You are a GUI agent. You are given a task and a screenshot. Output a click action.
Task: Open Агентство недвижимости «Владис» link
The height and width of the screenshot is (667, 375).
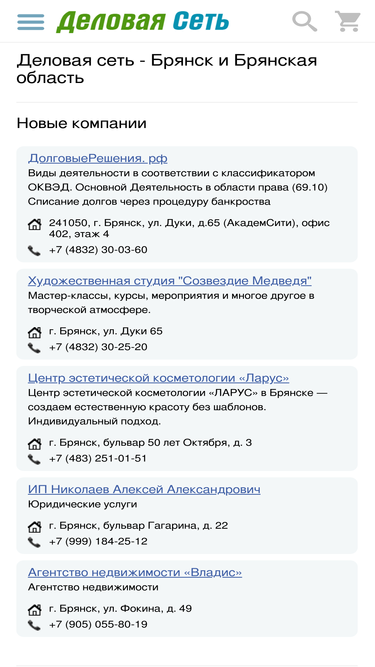tap(135, 573)
